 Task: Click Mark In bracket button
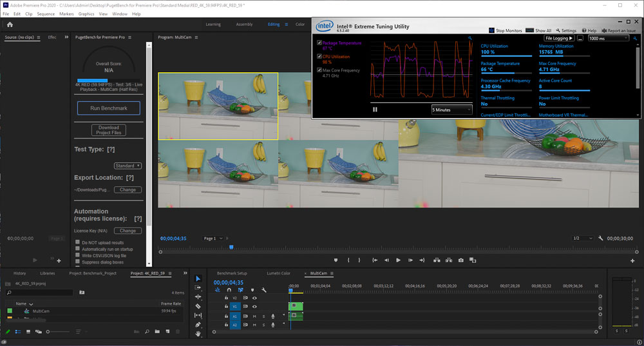348,260
